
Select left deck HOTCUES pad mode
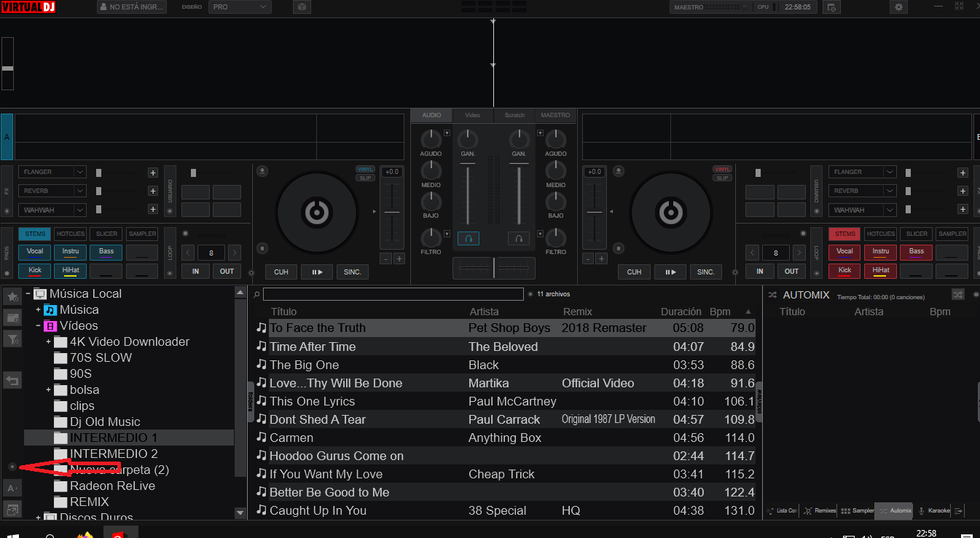point(71,234)
